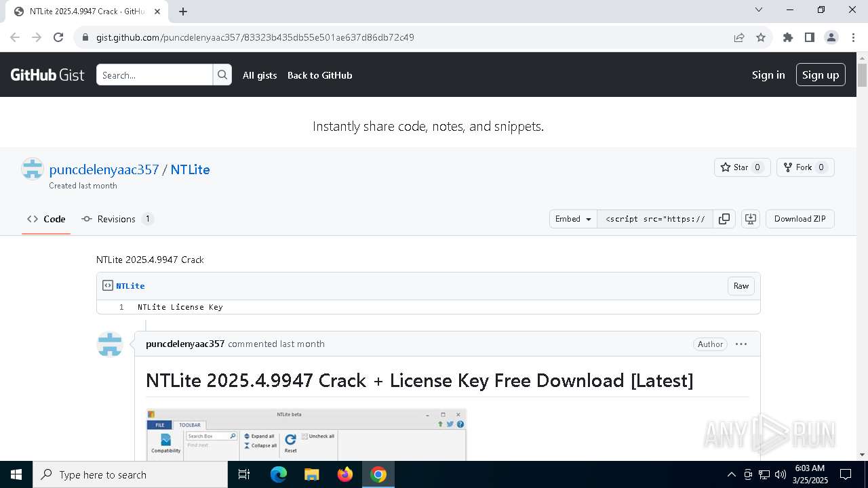
Task: Focus the gist search input field
Action: point(155,75)
